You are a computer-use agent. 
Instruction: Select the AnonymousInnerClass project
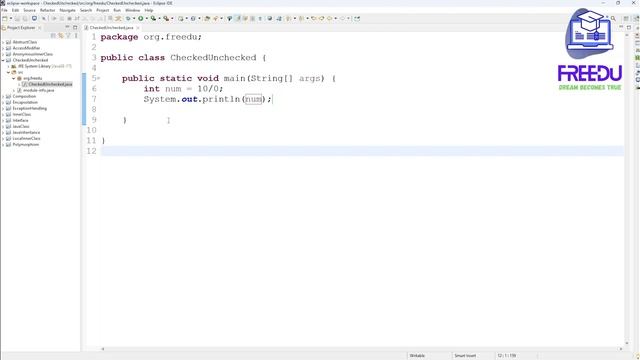(32, 54)
